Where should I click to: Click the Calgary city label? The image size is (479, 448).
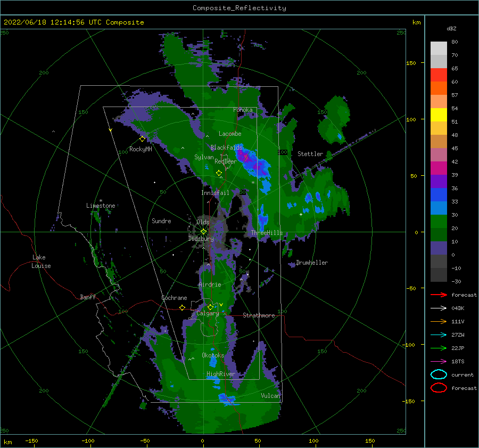[208, 313]
